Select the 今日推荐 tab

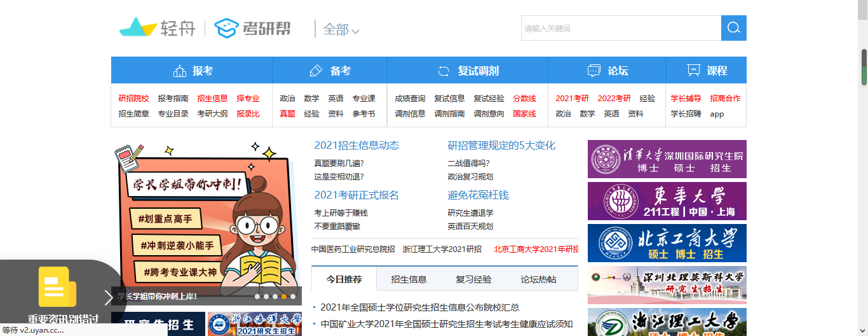[344, 279]
